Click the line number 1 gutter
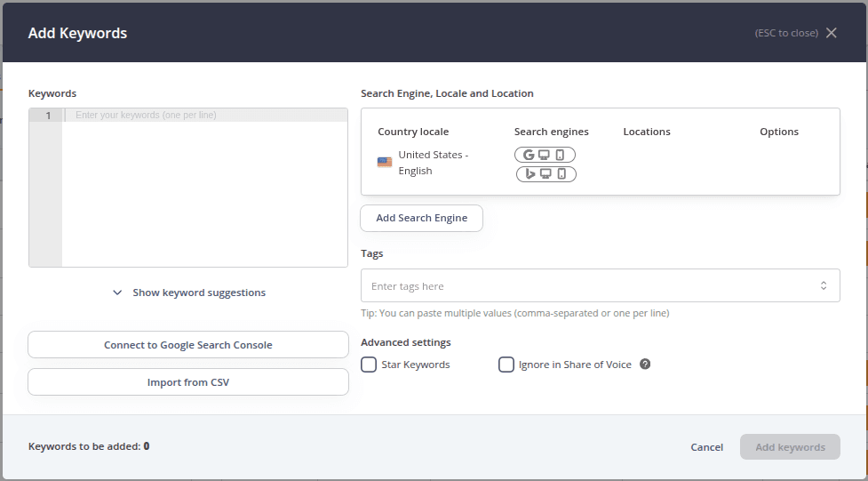Viewport: 868px width, 481px height. 48,116
